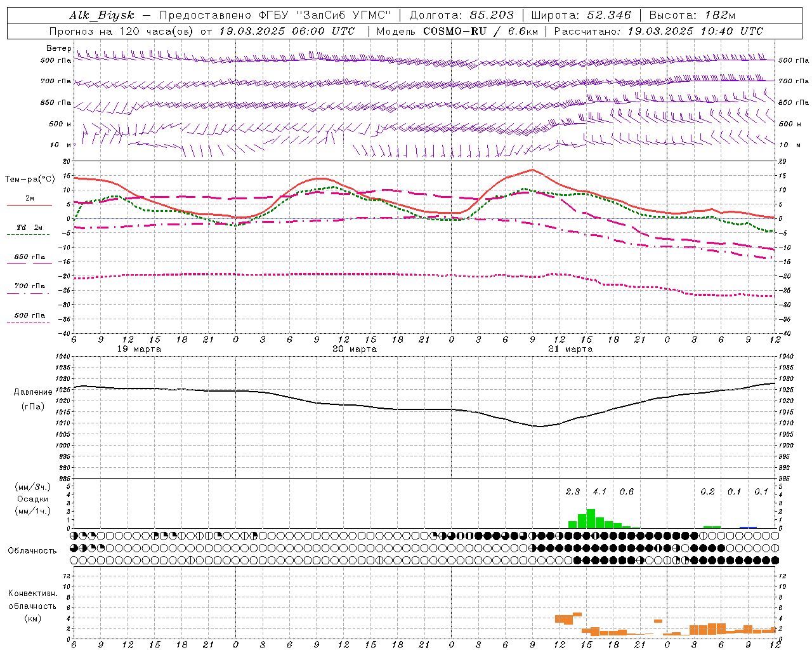Click the calculated time 19.03.2025 10:40 UTC
Image resolution: width=812 pixels, height=650 pixels.
click(x=695, y=31)
